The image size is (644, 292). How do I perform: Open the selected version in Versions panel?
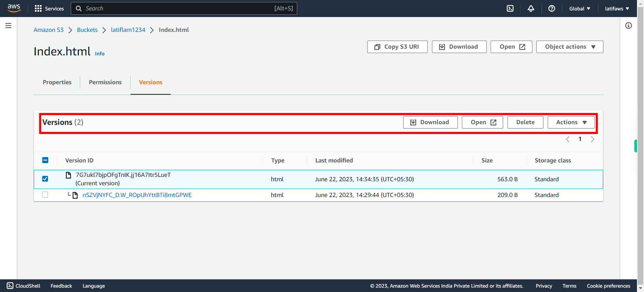(482, 122)
